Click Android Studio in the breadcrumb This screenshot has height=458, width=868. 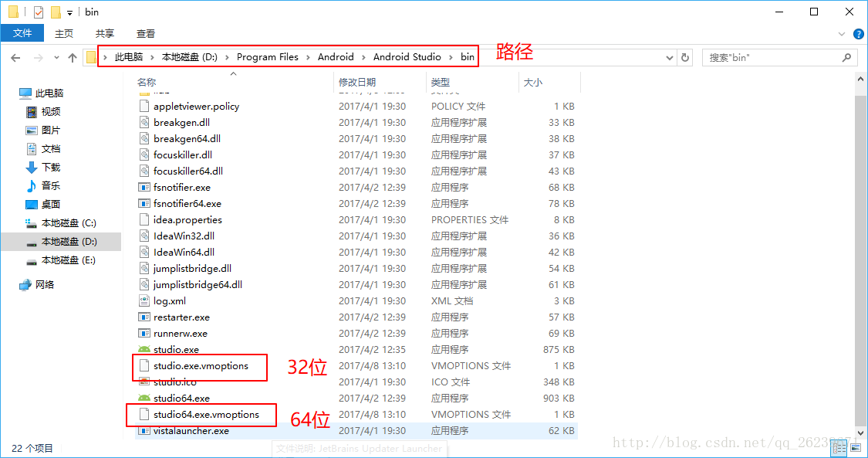click(407, 57)
